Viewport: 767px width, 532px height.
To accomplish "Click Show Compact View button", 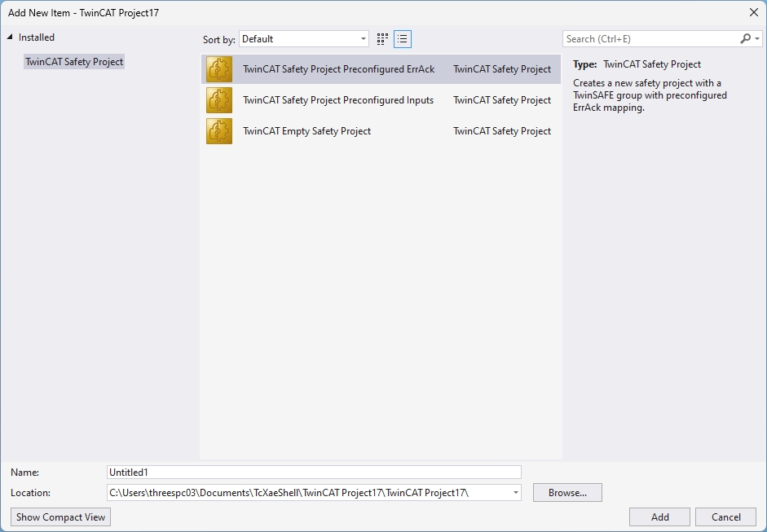I will 60,517.
